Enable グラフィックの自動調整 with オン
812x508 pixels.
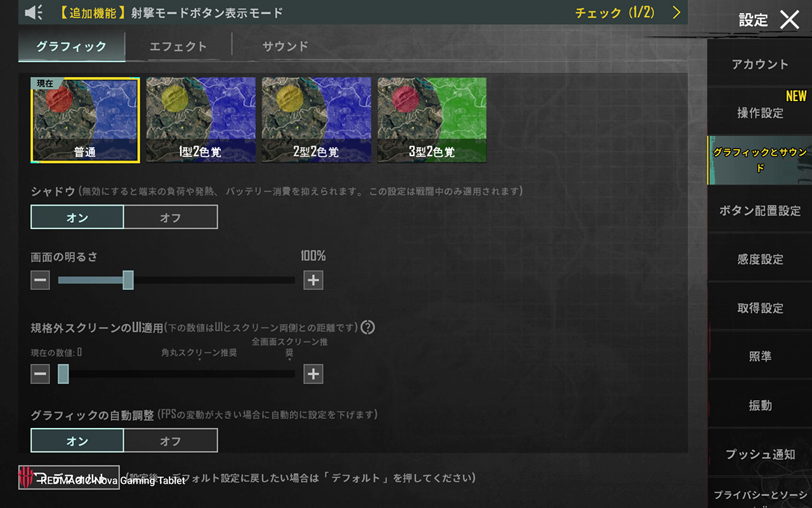[77, 440]
